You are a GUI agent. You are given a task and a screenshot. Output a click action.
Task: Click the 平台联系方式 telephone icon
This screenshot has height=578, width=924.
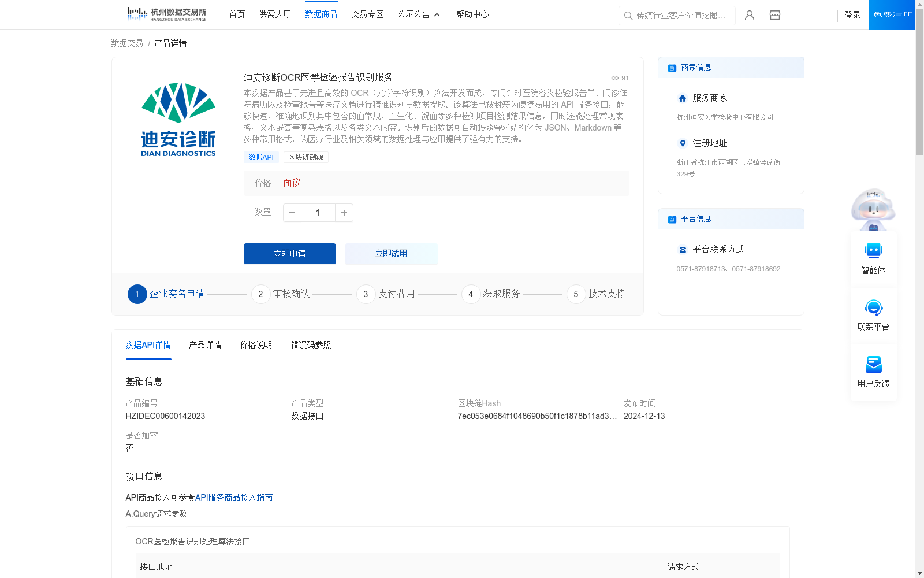pyautogui.click(x=683, y=250)
